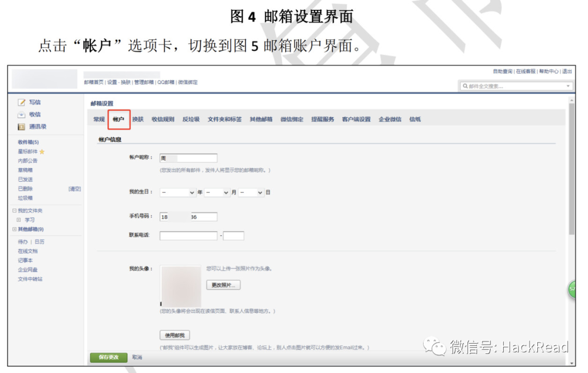Open 记事本 in sidebar
The width and height of the screenshot is (588, 373).
[x=25, y=260]
